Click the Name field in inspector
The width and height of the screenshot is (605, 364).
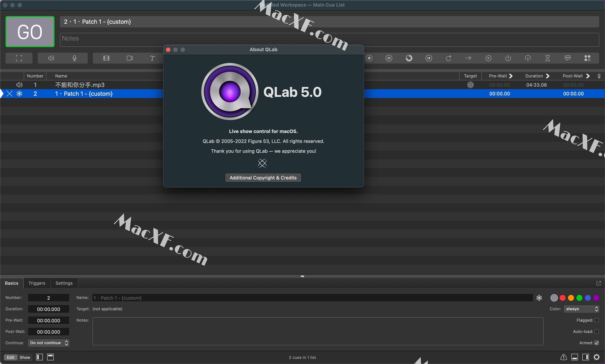pyautogui.click(x=312, y=298)
